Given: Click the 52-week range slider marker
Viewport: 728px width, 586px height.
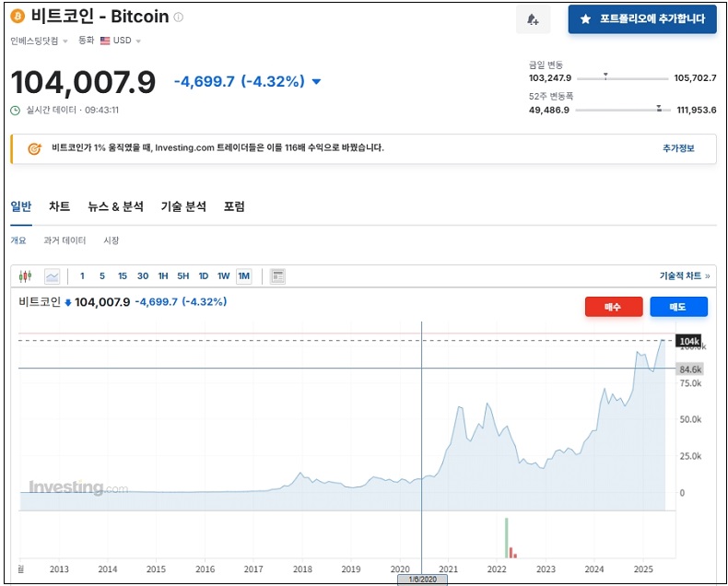Looking at the screenshot, I should coord(659,108).
